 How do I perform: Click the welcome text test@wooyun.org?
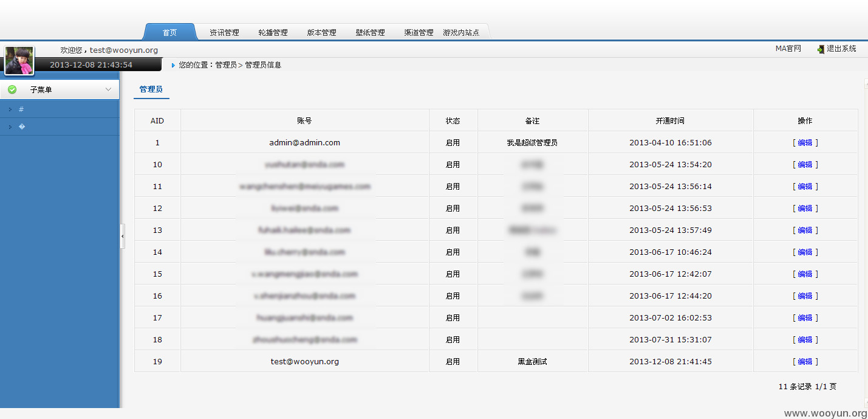(124, 50)
